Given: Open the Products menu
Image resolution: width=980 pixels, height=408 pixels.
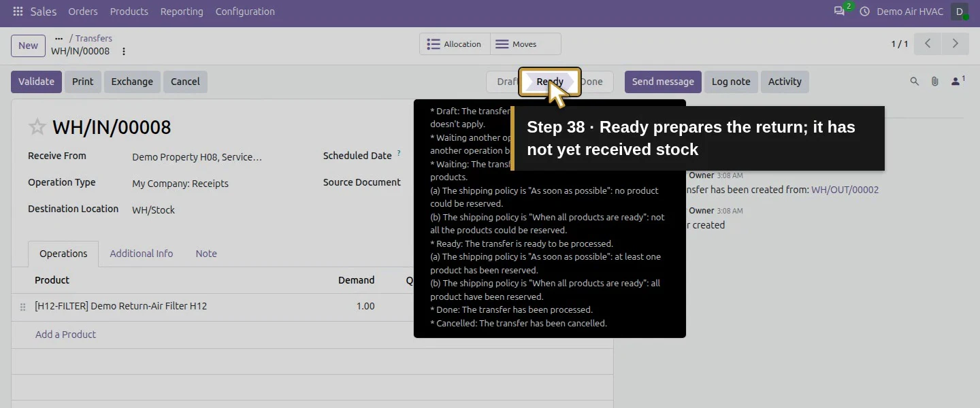Looking at the screenshot, I should point(129,12).
